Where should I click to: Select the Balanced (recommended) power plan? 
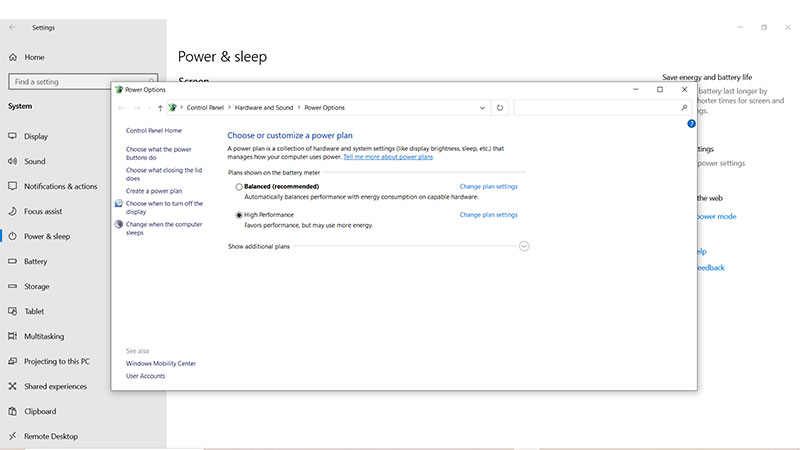pos(239,187)
